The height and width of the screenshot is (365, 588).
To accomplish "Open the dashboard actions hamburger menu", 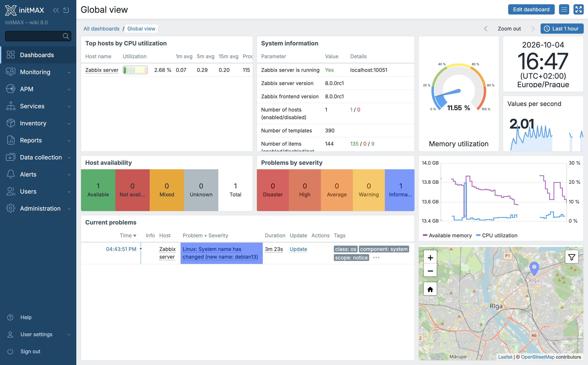I will (564, 9).
